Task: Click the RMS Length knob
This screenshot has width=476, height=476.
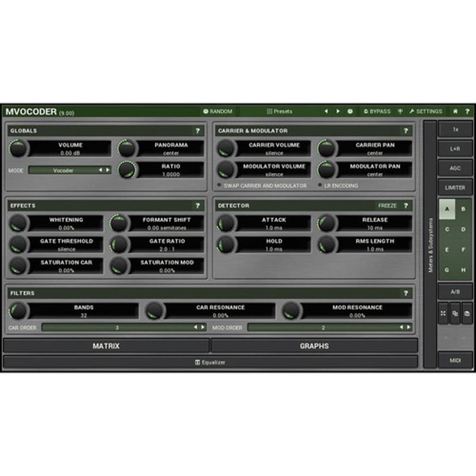Action: pyautogui.click(x=327, y=245)
